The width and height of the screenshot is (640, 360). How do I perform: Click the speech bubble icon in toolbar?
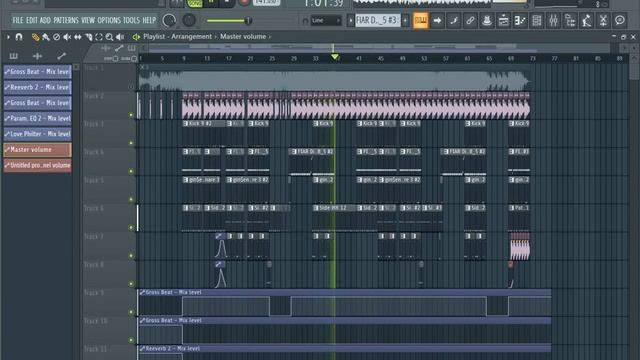click(x=620, y=20)
